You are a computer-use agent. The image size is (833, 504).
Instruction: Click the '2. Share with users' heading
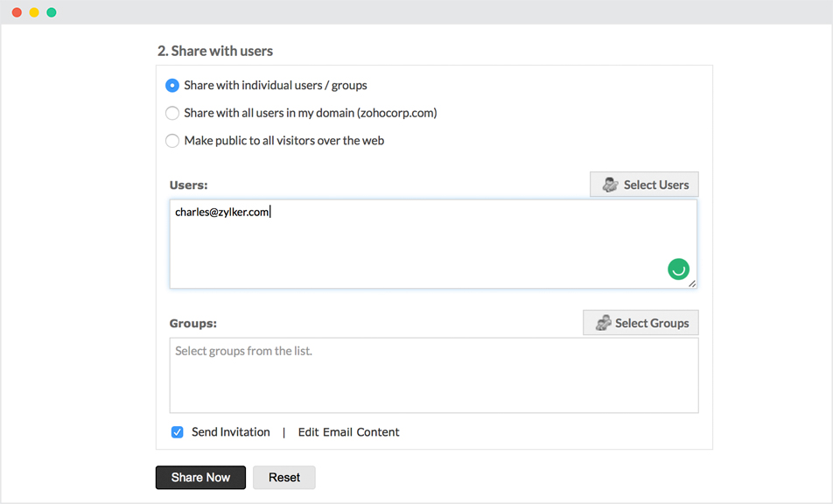coord(215,51)
